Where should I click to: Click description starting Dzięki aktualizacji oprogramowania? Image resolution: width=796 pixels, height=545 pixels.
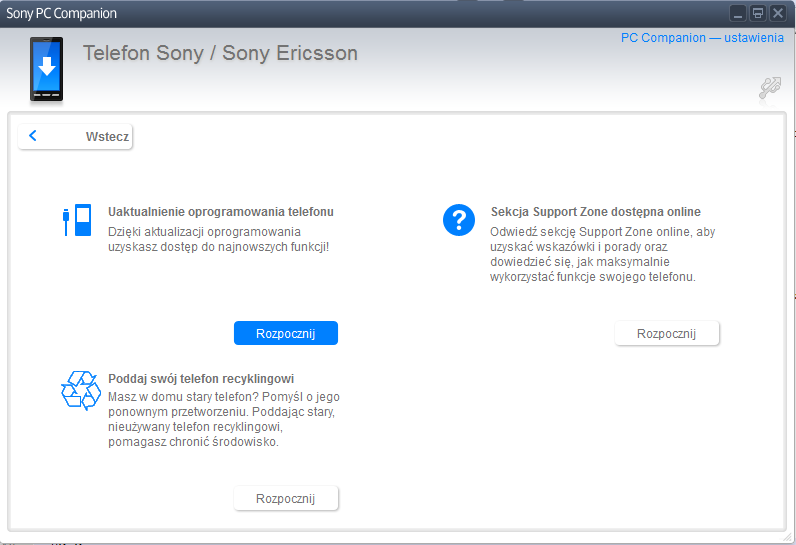[x=218, y=240]
